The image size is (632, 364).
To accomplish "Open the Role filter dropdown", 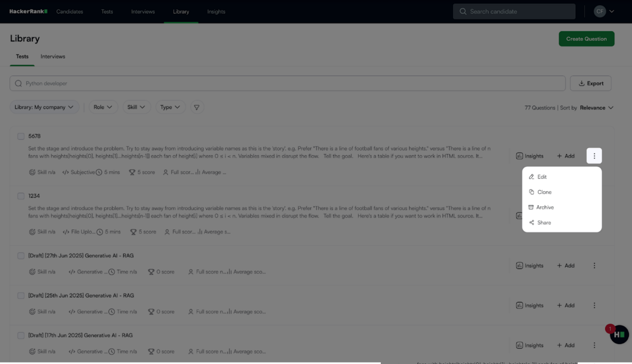I will coord(103,107).
